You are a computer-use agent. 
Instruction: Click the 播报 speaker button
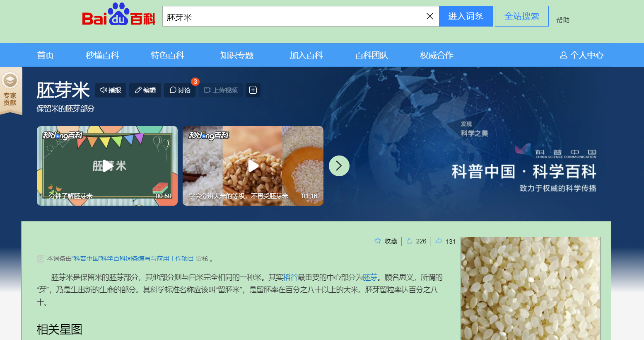[x=111, y=90]
